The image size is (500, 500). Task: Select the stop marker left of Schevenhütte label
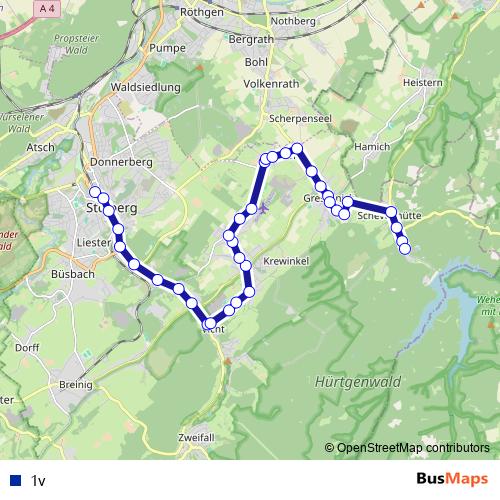pos(348,202)
